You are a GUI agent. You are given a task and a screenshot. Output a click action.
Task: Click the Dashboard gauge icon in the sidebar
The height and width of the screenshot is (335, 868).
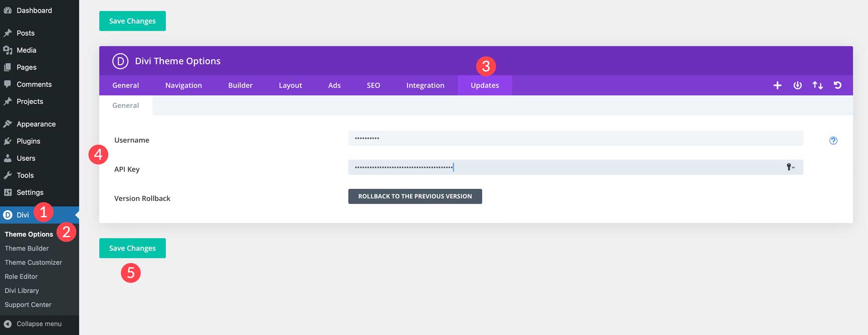pyautogui.click(x=8, y=10)
